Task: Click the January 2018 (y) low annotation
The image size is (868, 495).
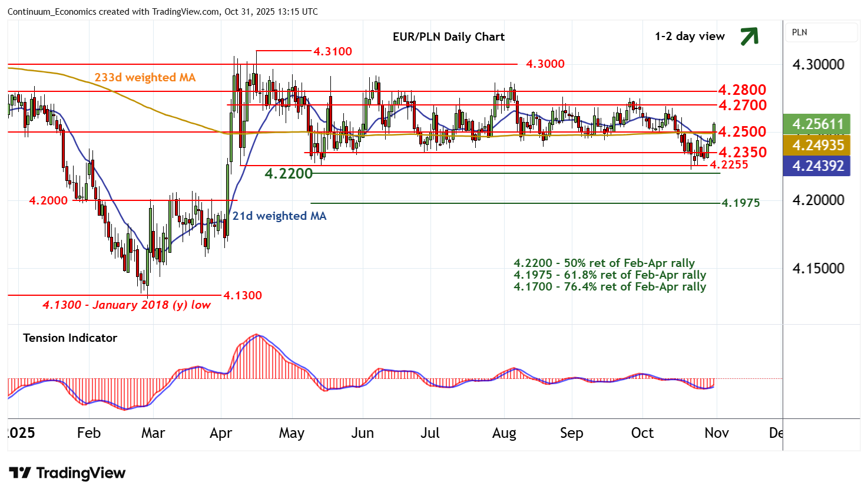Action: (x=126, y=305)
